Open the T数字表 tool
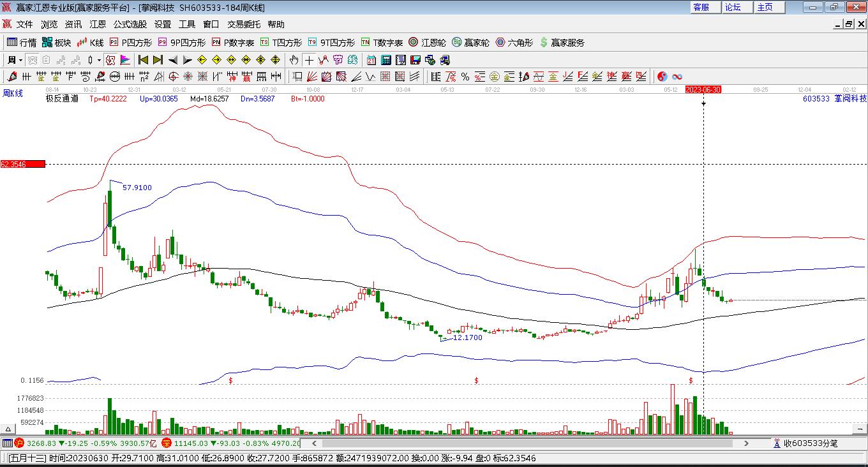Screen dimensions: 868x467 pyautogui.click(x=382, y=43)
